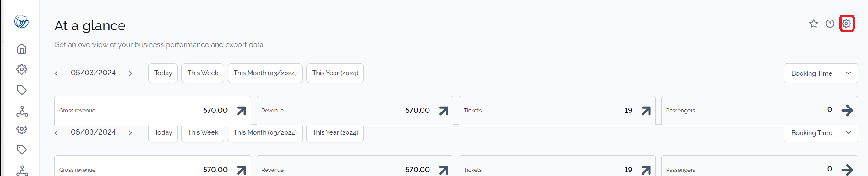Choose This Month (03/2024) range
The height and width of the screenshot is (176, 868).
point(265,73)
